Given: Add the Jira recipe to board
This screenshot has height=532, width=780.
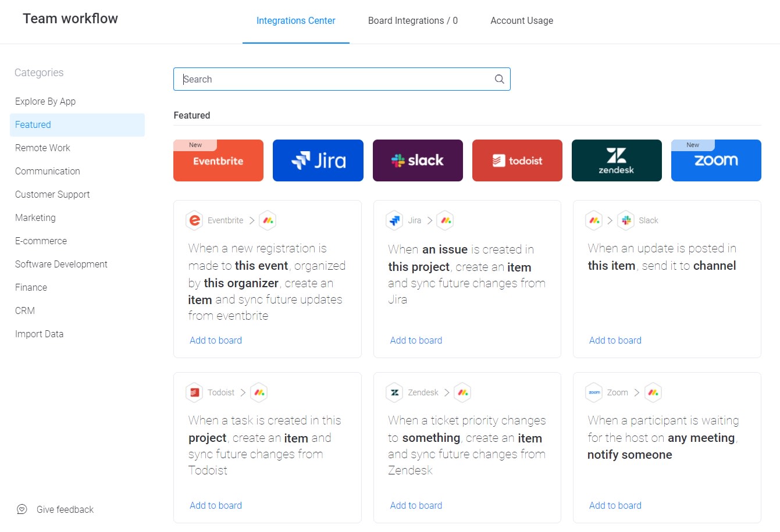Looking at the screenshot, I should (x=416, y=340).
